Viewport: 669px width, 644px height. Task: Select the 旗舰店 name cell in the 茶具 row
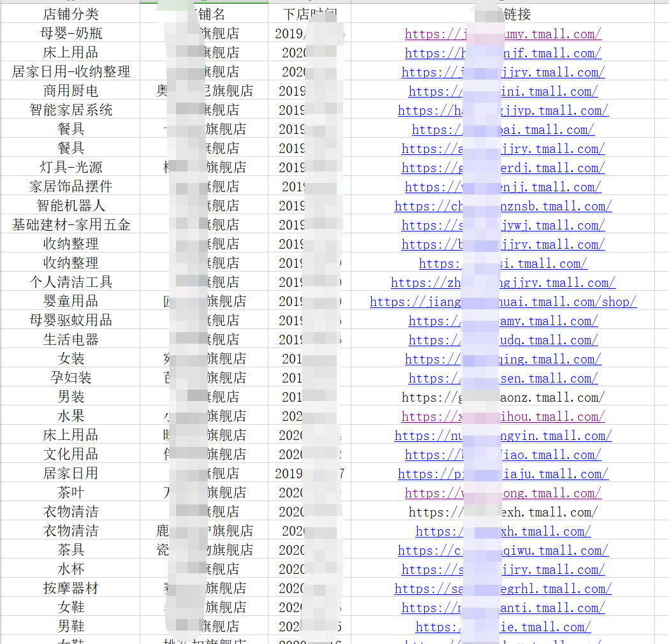point(204,550)
